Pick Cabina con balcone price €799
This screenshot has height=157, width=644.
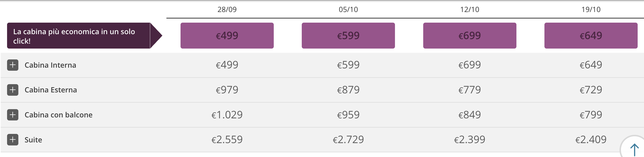pos(591,115)
